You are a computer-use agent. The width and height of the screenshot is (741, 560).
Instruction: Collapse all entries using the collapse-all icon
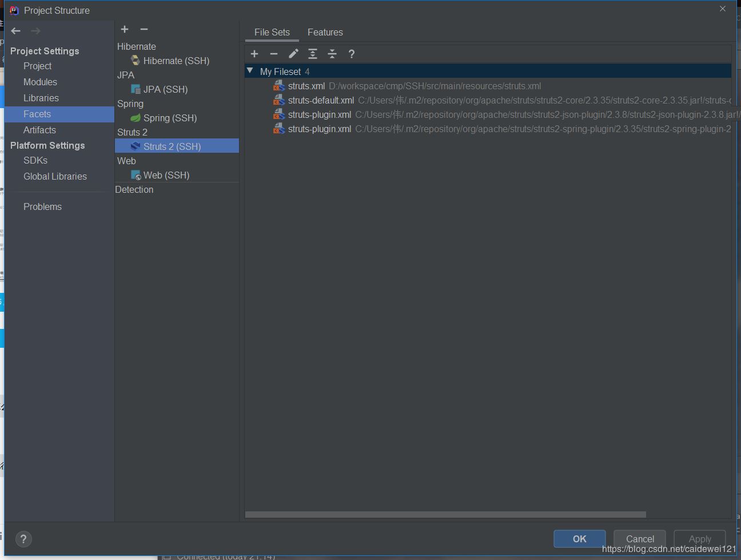[x=332, y=54]
